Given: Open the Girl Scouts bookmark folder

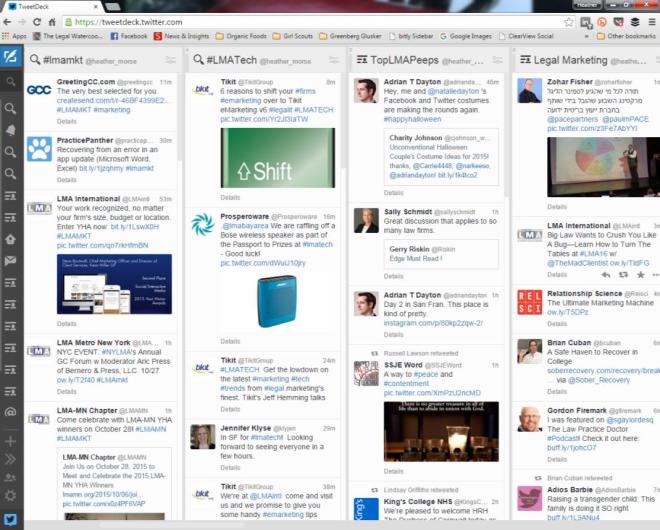Looking at the screenshot, I should (x=293, y=36).
